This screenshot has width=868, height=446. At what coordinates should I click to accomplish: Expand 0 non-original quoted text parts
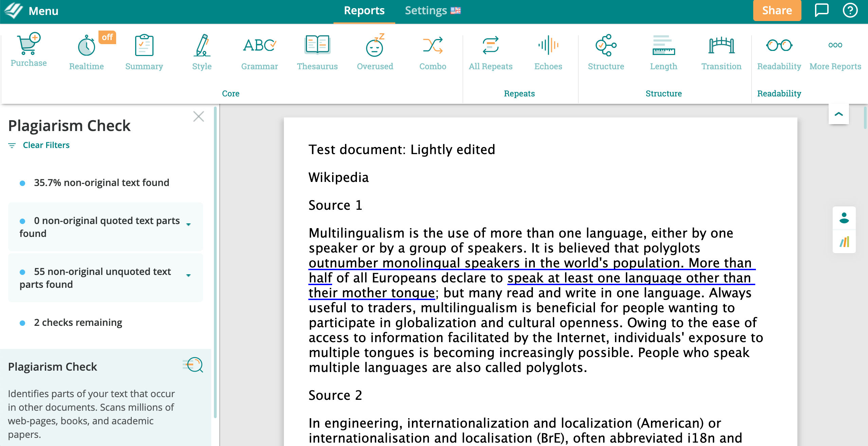pyautogui.click(x=188, y=224)
